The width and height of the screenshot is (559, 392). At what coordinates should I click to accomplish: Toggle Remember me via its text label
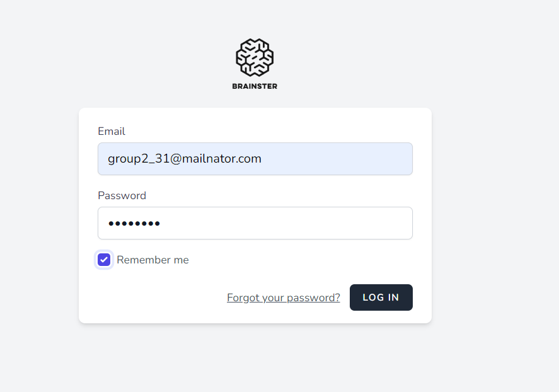(153, 260)
